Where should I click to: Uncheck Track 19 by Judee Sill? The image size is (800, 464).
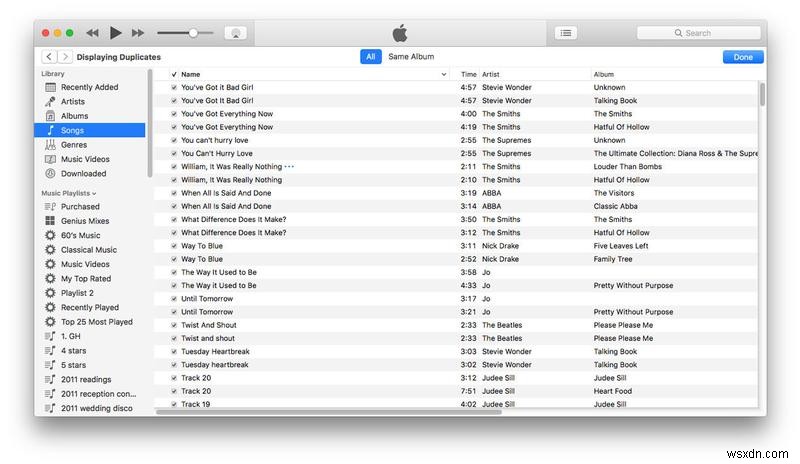(x=174, y=404)
